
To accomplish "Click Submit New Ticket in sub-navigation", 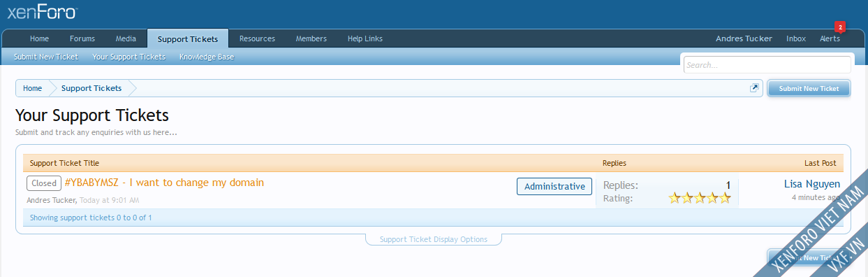I will coord(46,57).
